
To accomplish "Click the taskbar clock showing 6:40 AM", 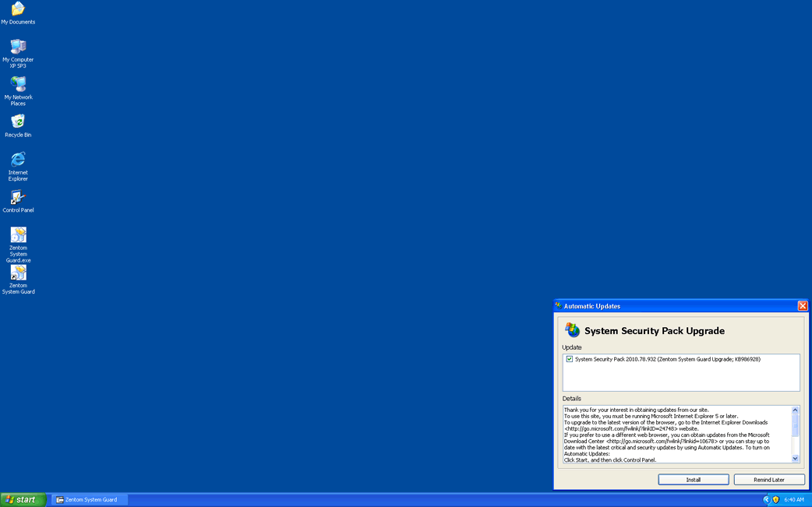I will [794, 499].
